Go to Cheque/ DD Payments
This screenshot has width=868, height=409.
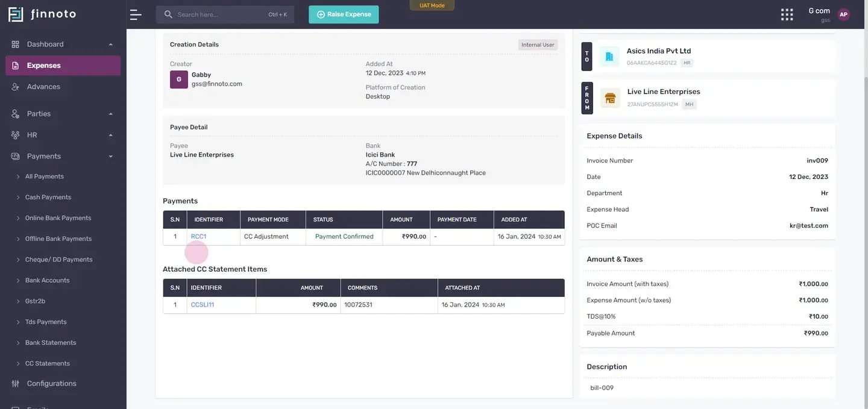(x=58, y=260)
